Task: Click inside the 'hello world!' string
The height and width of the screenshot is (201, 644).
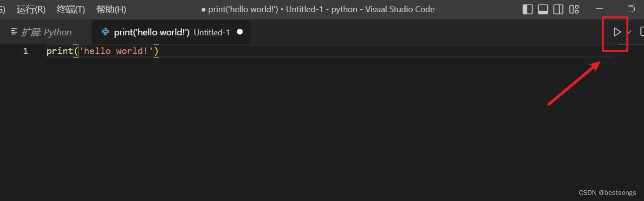Action: pyautogui.click(x=116, y=51)
